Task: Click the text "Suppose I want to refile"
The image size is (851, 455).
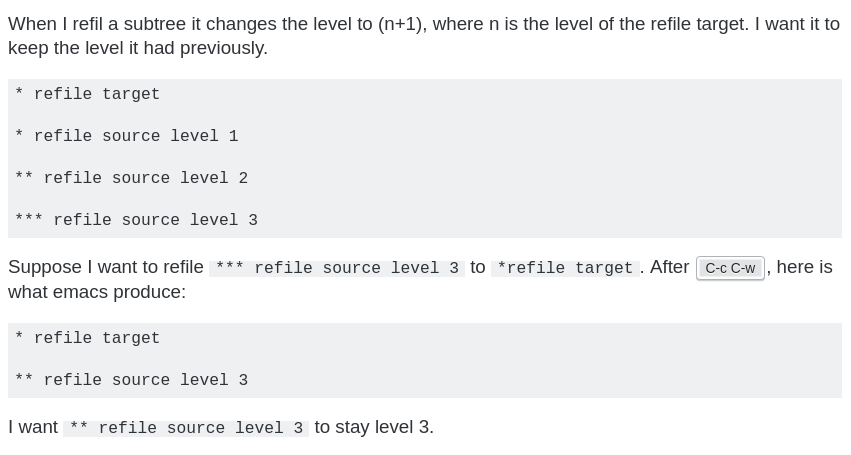Action: pos(106,267)
